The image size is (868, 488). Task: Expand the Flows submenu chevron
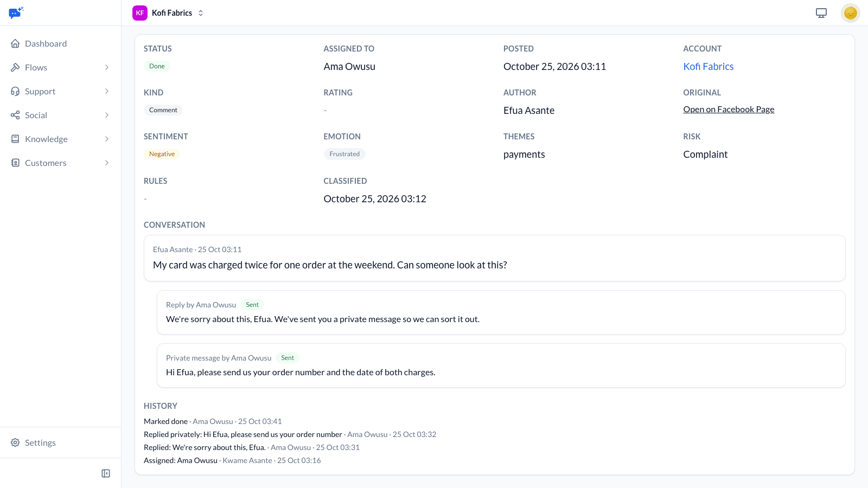pyautogui.click(x=107, y=67)
